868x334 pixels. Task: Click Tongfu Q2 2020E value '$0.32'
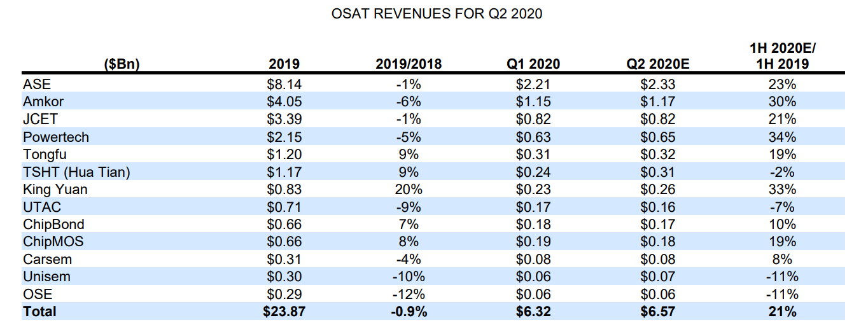658,154
